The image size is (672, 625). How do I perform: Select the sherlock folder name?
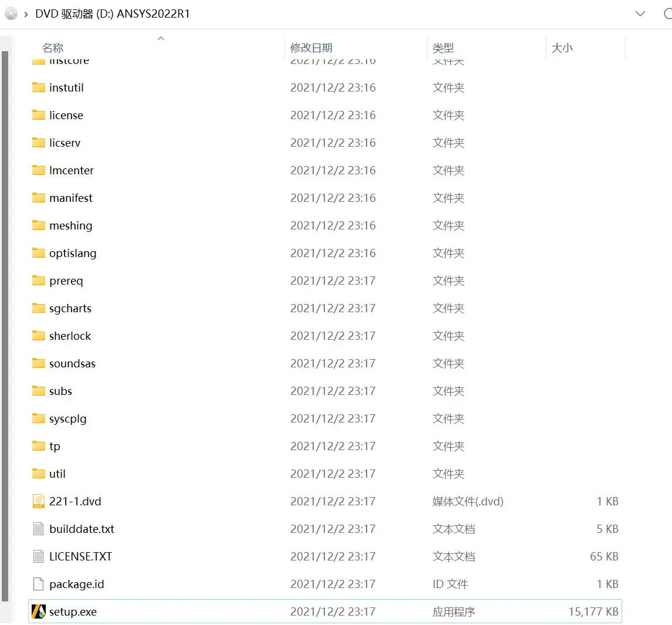pyautogui.click(x=70, y=336)
